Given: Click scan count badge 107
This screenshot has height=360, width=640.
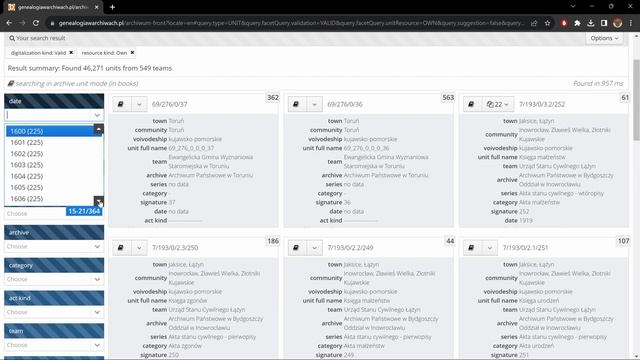Looking at the screenshot, I should (x=623, y=241).
